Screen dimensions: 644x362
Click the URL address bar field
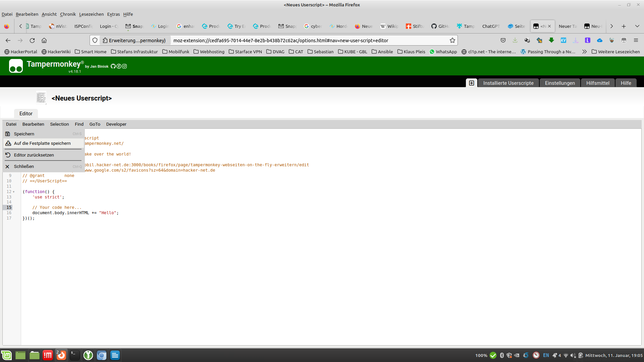point(302,41)
